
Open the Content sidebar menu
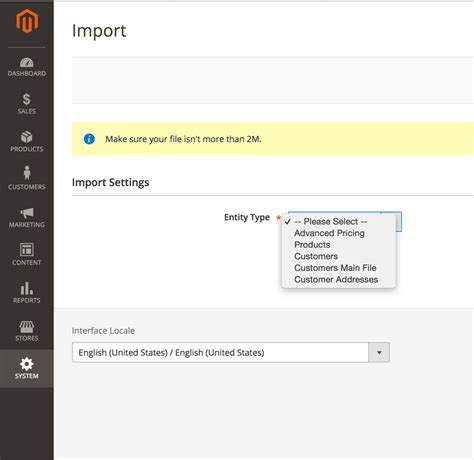click(27, 255)
